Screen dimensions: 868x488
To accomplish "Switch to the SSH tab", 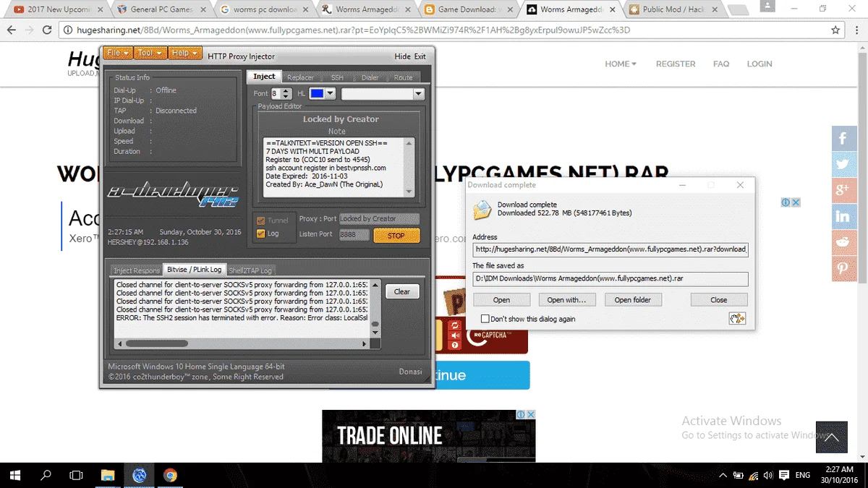I will click(x=338, y=77).
